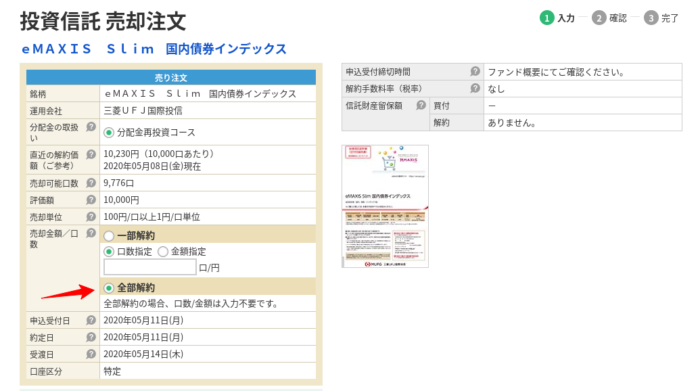Click help icon next to 信託財産留保額

[x=421, y=105]
